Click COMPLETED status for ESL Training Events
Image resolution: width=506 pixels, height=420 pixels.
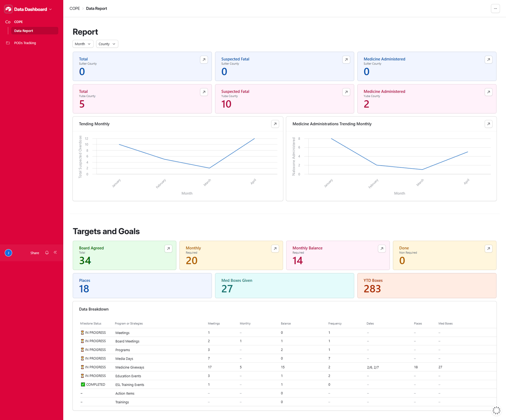[x=93, y=385]
